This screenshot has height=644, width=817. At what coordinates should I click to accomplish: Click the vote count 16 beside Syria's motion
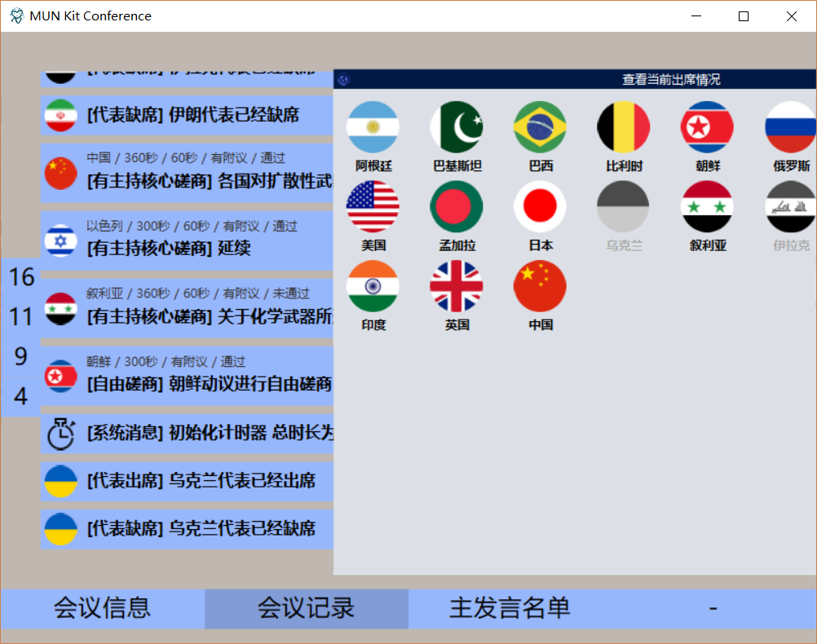[20, 277]
